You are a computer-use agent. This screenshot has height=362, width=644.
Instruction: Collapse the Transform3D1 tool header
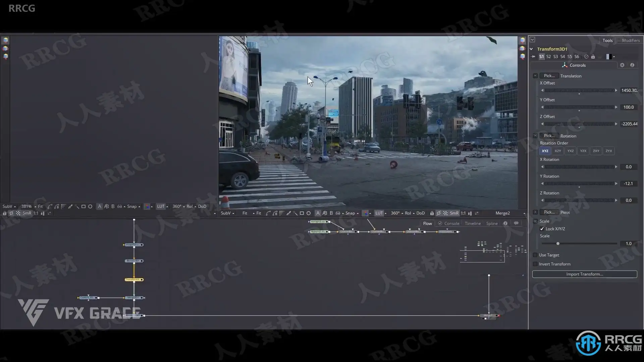531,49
